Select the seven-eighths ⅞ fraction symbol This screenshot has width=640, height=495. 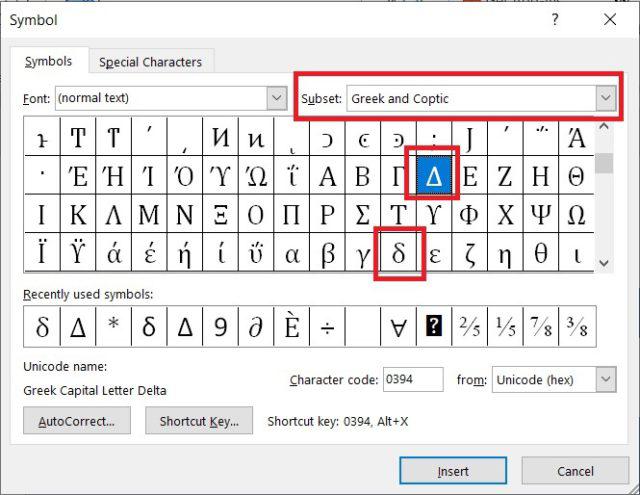point(540,326)
